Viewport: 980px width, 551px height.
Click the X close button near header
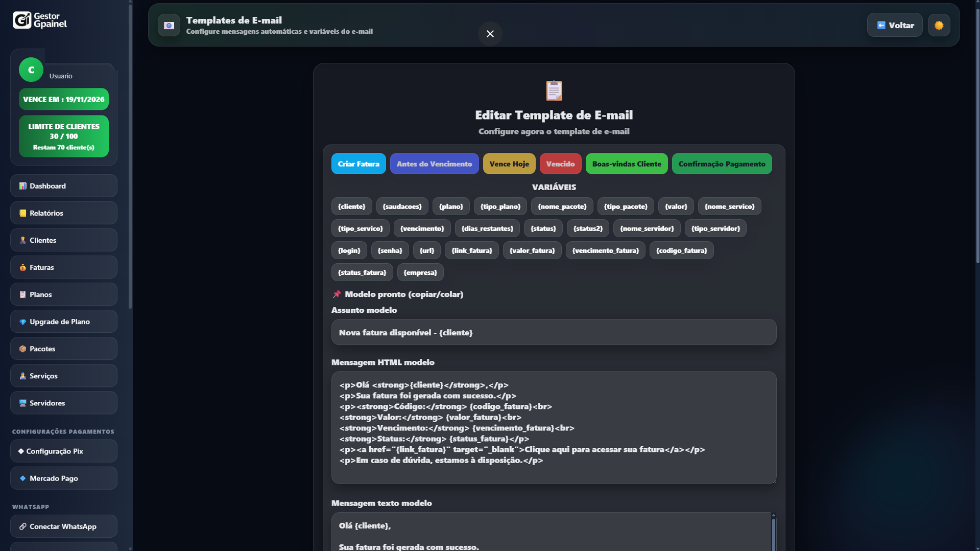pyautogui.click(x=490, y=34)
